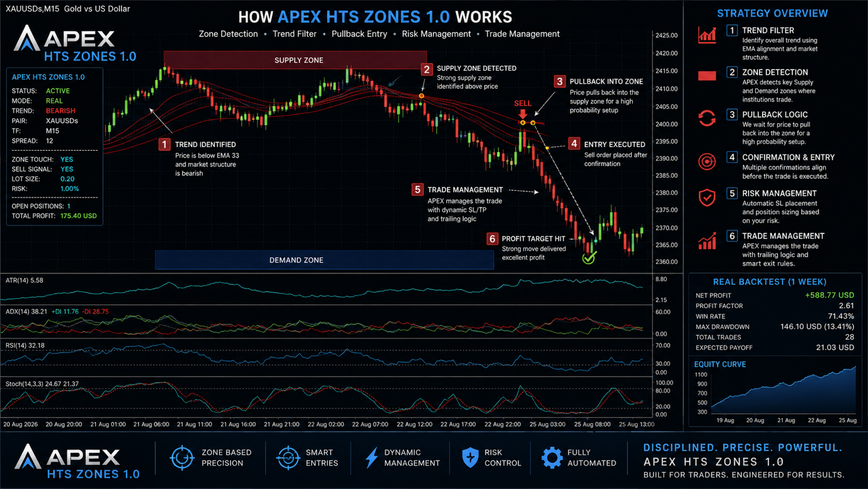Click the PROFIT TARGET HIT annotation title
868x489 pixels.
point(534,239)
